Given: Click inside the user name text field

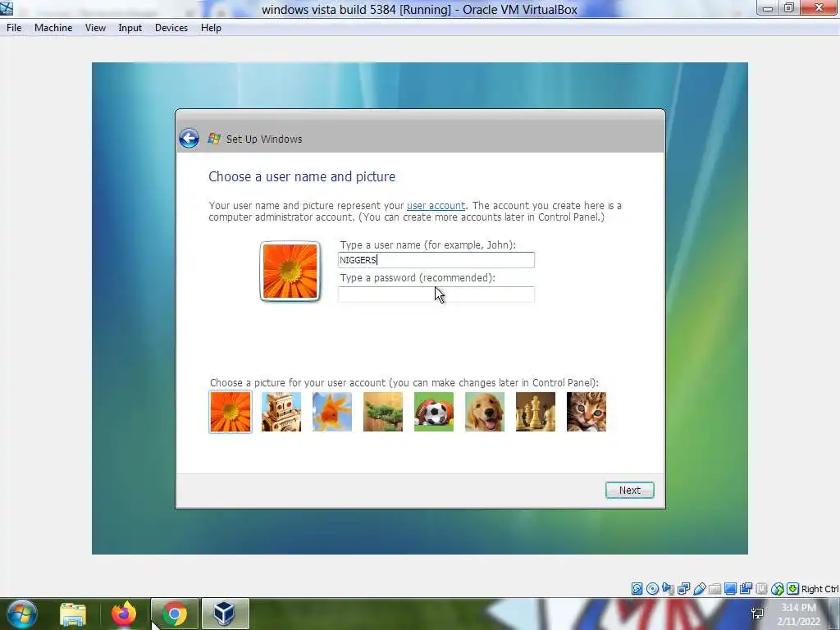Looking at the screenshot, I should tap(436, 260).
